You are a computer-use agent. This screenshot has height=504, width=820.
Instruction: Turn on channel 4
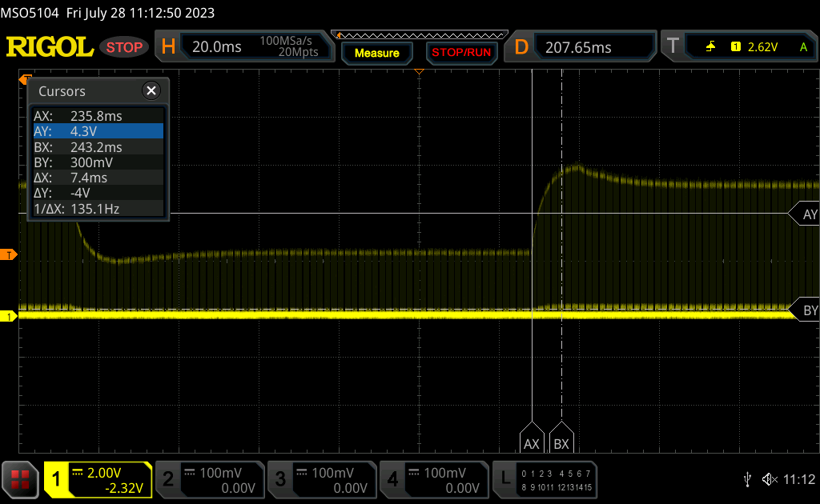coord(432,479)
